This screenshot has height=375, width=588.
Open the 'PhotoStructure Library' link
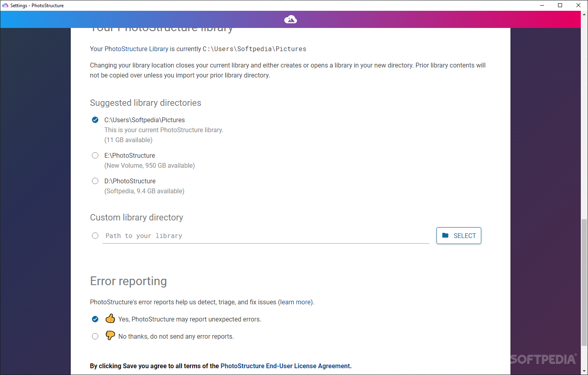[136, 49]
